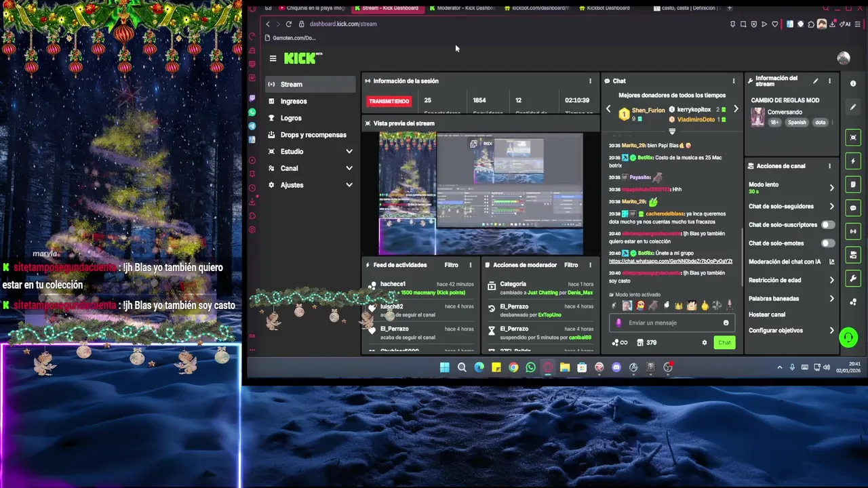Open Chat panel three-dot menu

(733, 81)
